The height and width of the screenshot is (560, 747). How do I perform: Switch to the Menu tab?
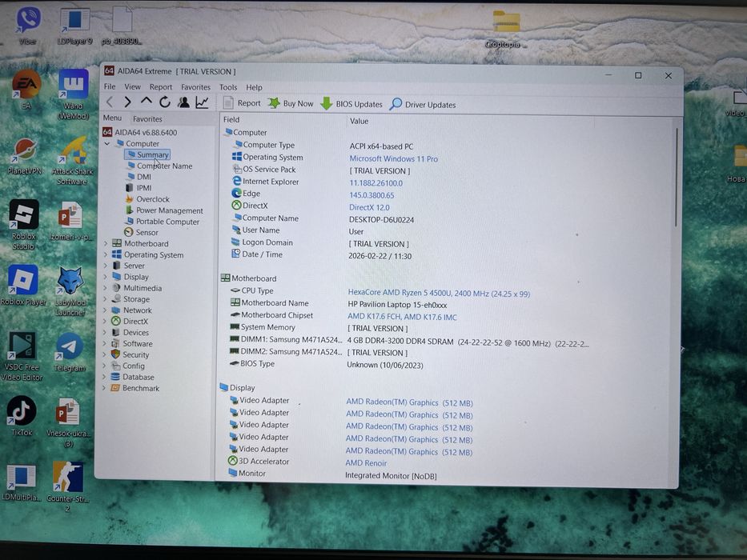pyautogui.click(x=112, y=118)
